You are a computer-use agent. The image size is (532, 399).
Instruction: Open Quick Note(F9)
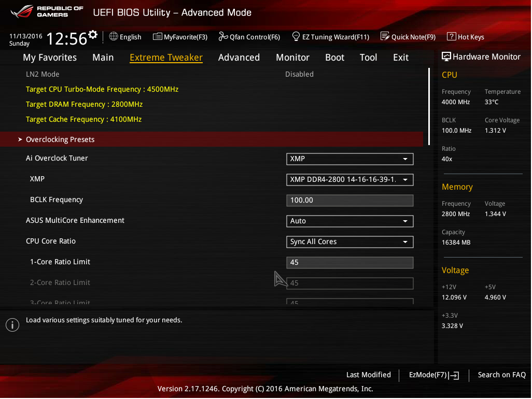click(x=408, y=37)
